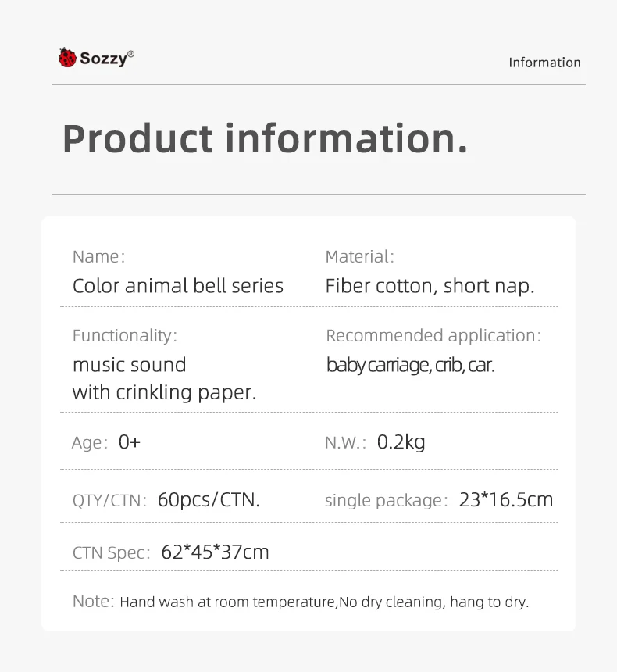This screenshot has height=672, width=617.
Task: Select the 'Color animal bell series' text
Action: (178, 286)
